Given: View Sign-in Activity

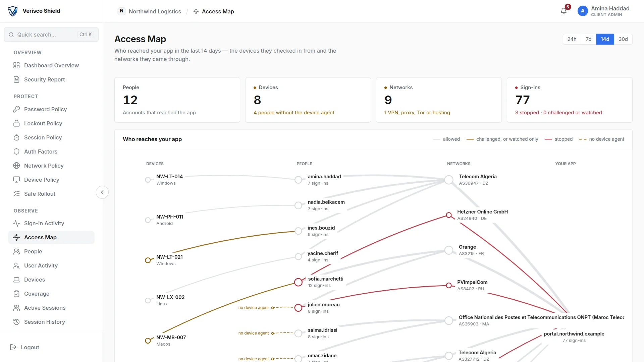Looking at the screenshot, I should tap(51, 223).
